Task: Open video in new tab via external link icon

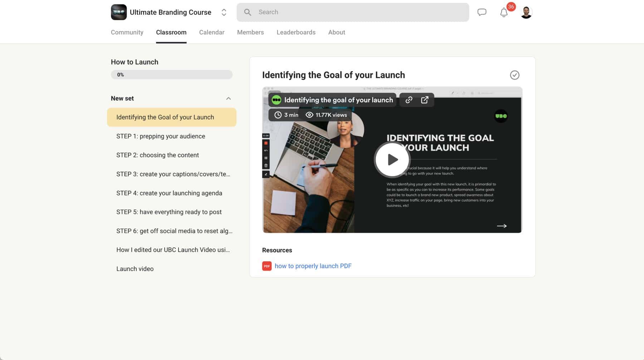Action: 425,100
